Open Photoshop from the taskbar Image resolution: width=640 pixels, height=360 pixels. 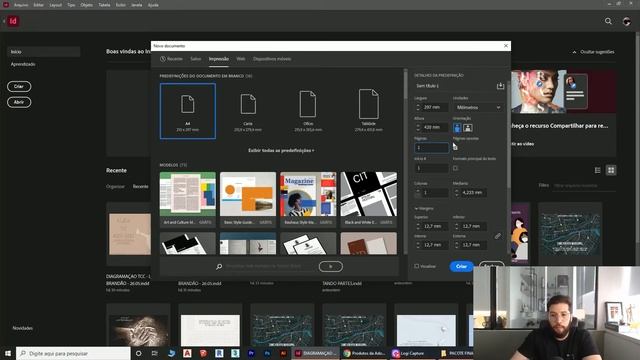(267, 353)
